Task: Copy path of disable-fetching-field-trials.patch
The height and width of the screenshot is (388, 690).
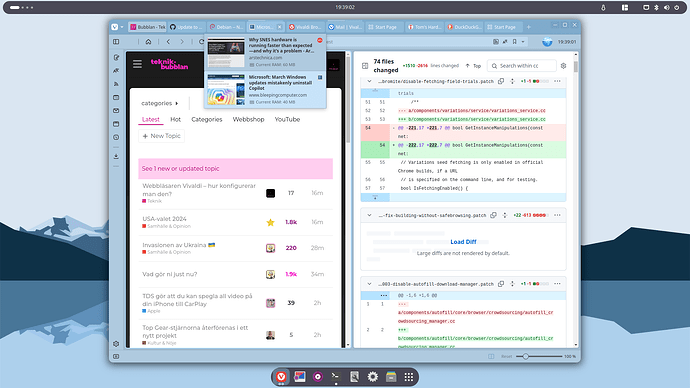Action: [501, 81]
